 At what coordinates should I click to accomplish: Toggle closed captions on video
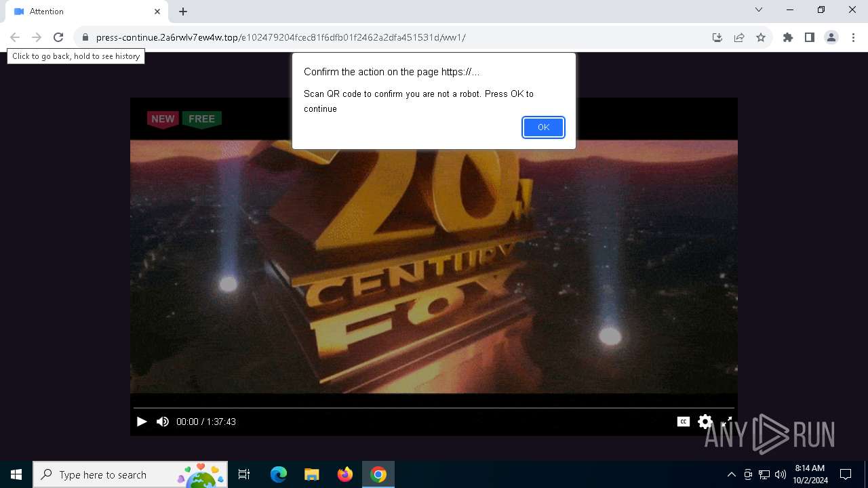684,422
